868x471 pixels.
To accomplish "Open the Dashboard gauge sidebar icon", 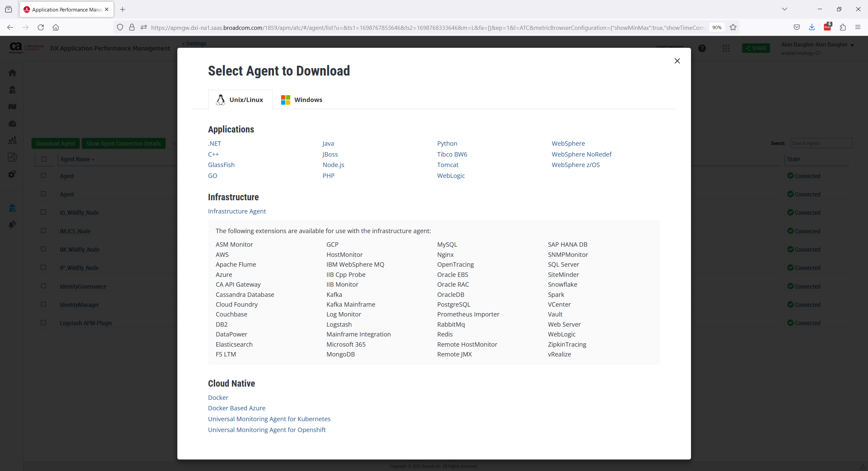I will click(x=13, y=124).
